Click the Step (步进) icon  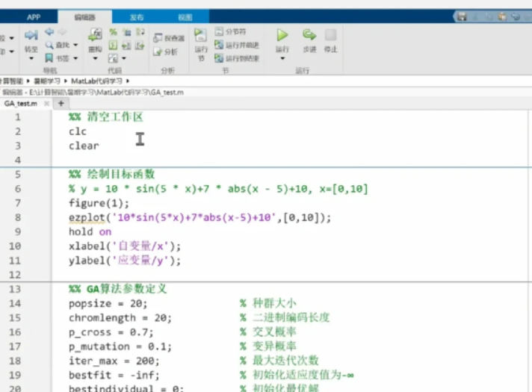click(309, 35)
